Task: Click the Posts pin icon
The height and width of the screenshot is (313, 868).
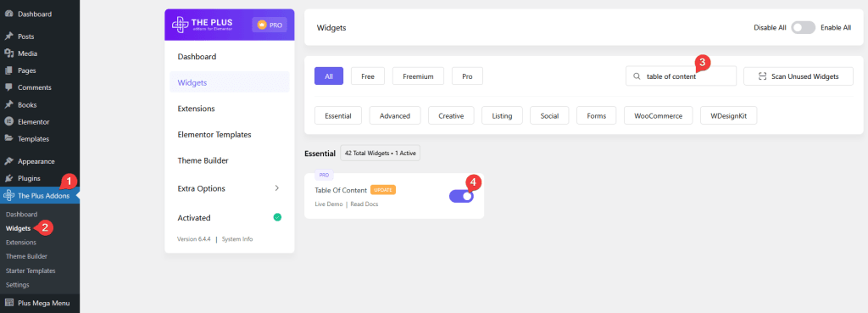Action: pos(8,36)
